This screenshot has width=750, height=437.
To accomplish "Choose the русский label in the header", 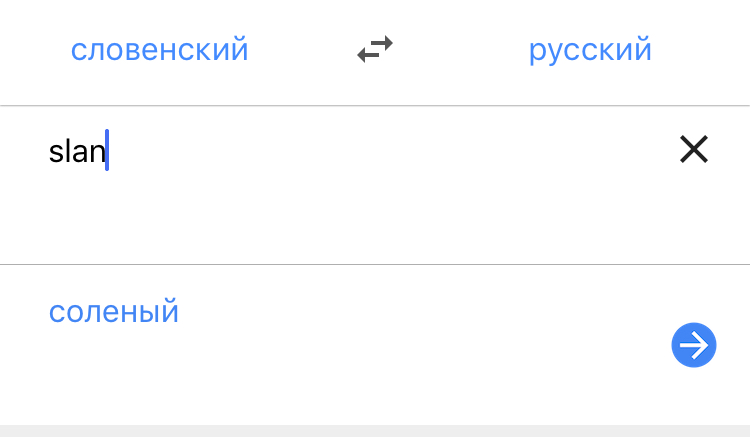I will 590,49.
